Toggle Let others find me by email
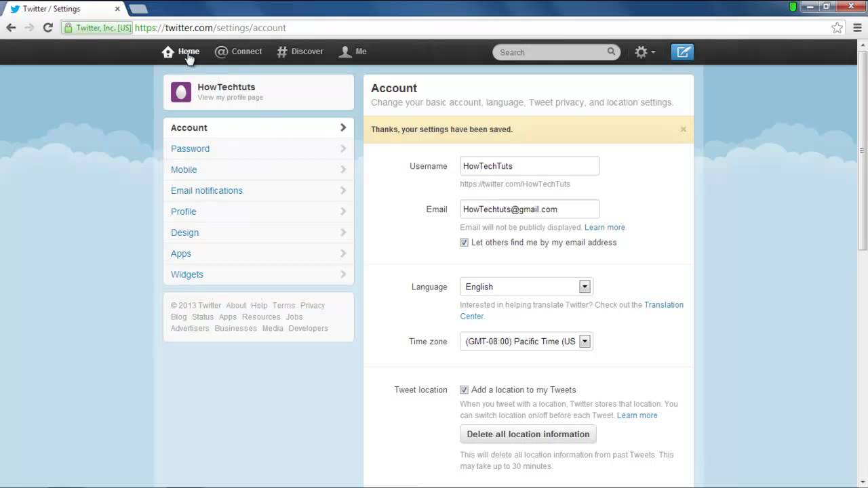This screenshot has height=488, width=868. coord(464,243)
